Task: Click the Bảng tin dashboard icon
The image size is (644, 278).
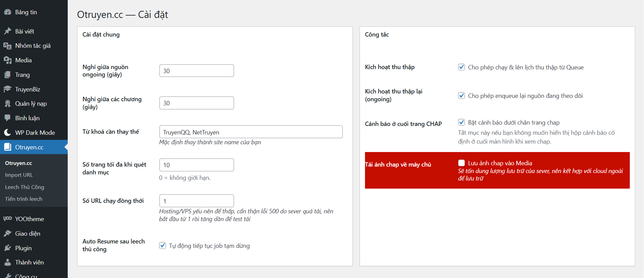Action: [x=7, y=12]
